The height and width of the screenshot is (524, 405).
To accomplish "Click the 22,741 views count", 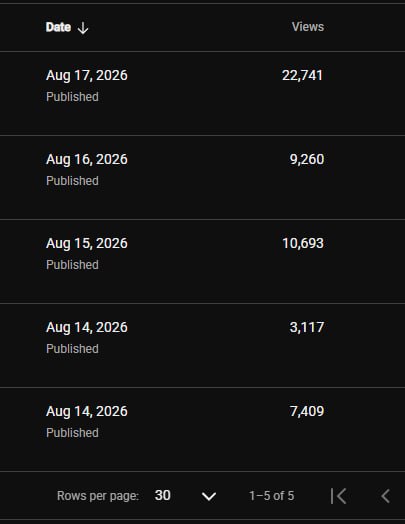I will click(302, 76).
